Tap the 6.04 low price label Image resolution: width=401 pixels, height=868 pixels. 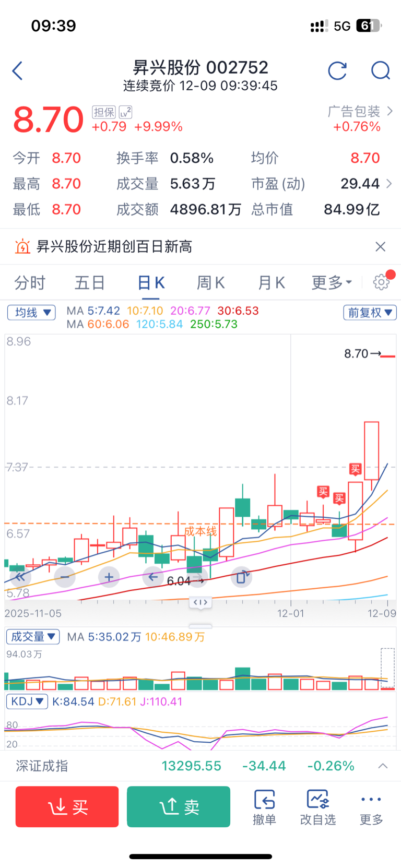[x=179, y=581]
